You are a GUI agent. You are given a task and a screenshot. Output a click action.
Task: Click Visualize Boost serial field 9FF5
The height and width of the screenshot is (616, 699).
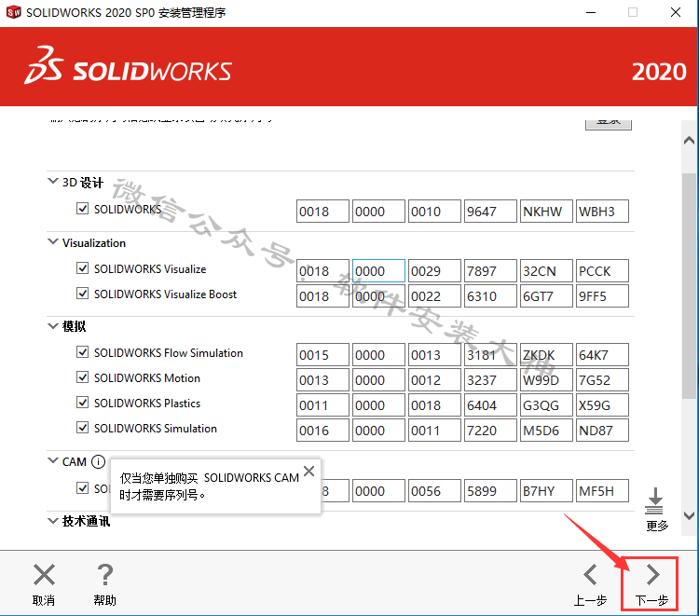tap(602, 296)
